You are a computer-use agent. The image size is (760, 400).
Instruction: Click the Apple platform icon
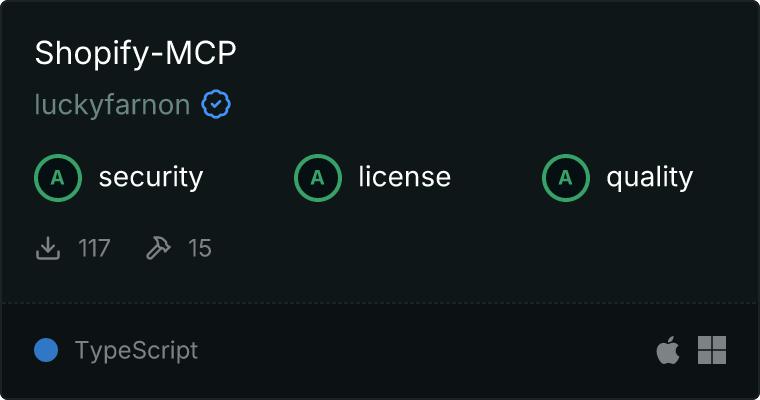click(x=668, y=350)
